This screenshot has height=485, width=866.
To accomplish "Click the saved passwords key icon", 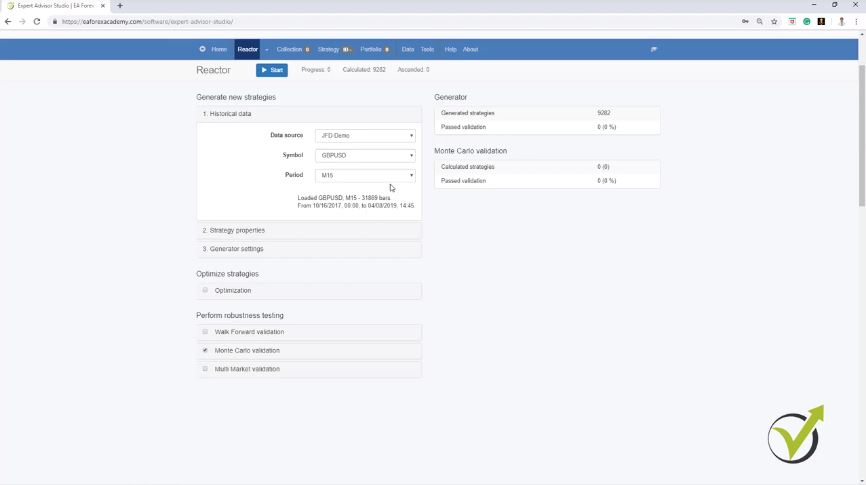I will pos(746,21).
